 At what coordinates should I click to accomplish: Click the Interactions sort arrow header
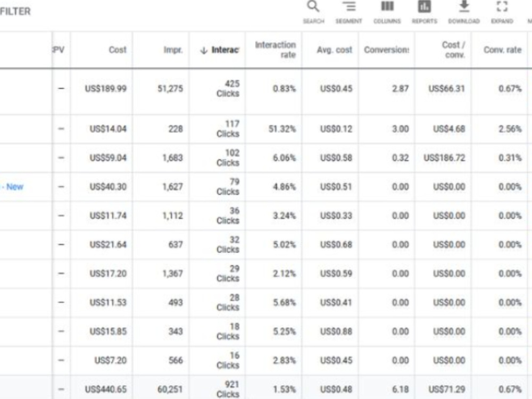tap(220, 50)
